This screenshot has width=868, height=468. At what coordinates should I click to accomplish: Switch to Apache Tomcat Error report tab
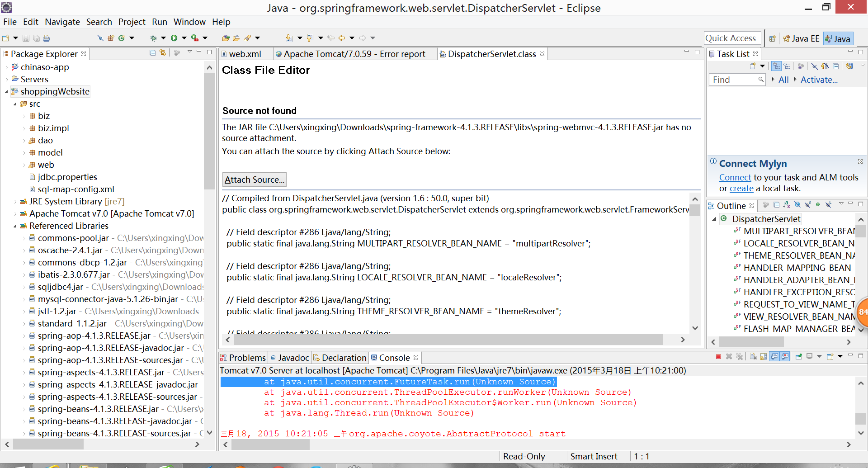(x=354, y=54)
